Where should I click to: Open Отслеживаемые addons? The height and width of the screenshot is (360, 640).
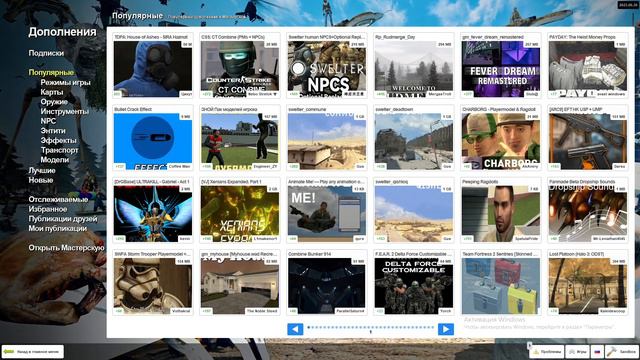click(58, 200)
